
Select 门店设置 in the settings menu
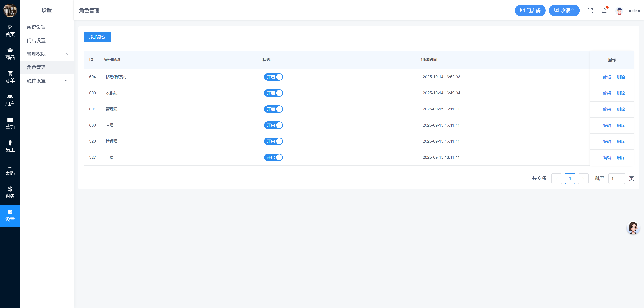(x=36, y=40)
